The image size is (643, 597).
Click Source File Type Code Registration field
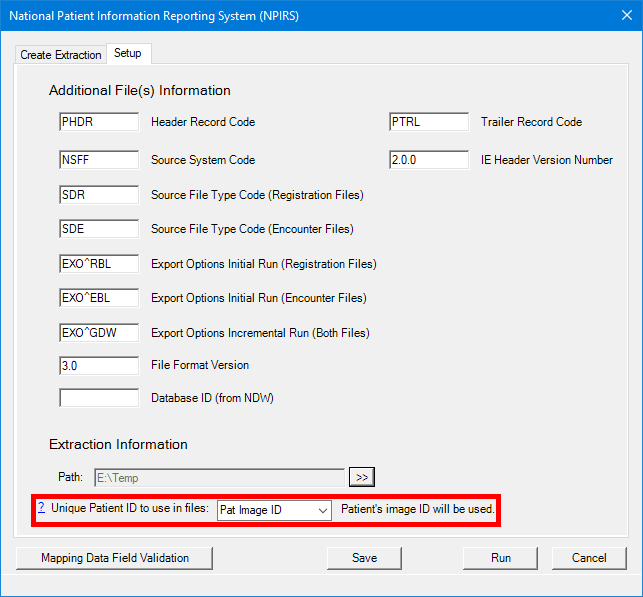98,195
